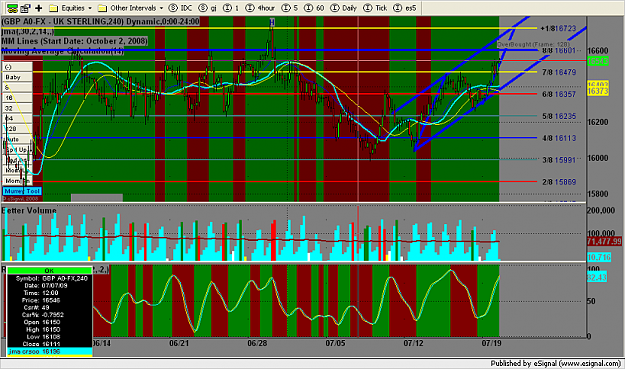The image size is (625, 369).
Task: Expand the Other Intervals dropdown arrow
Action: (161, 8)
